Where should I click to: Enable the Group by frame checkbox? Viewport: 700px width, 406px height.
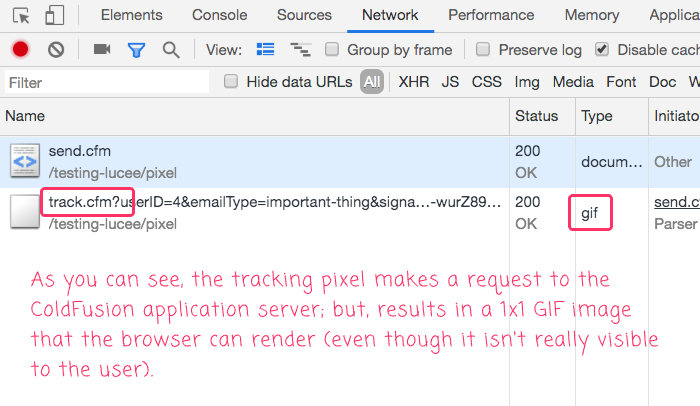[x=332, y=49]
